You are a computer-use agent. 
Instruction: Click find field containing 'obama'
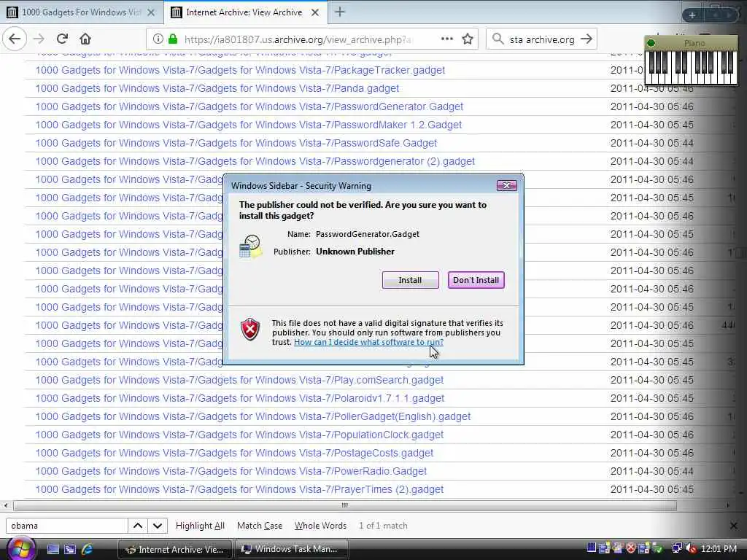tap(66, 526)
